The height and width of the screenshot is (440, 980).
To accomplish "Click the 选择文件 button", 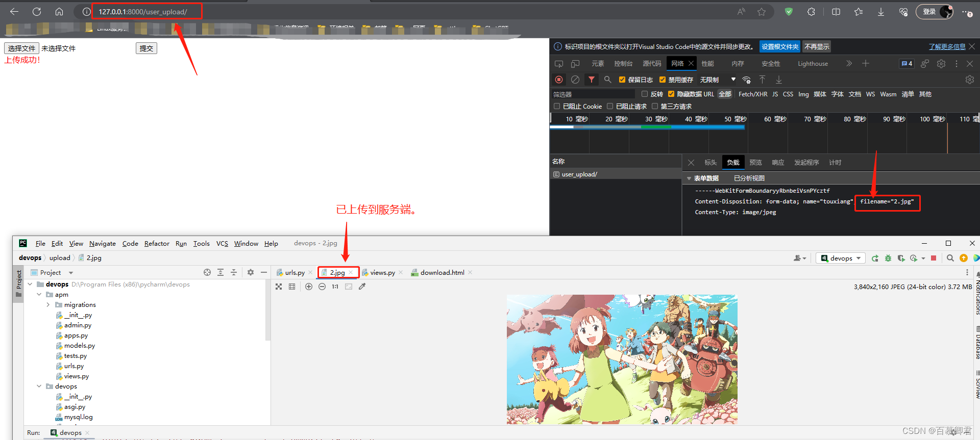I will 22,48.
